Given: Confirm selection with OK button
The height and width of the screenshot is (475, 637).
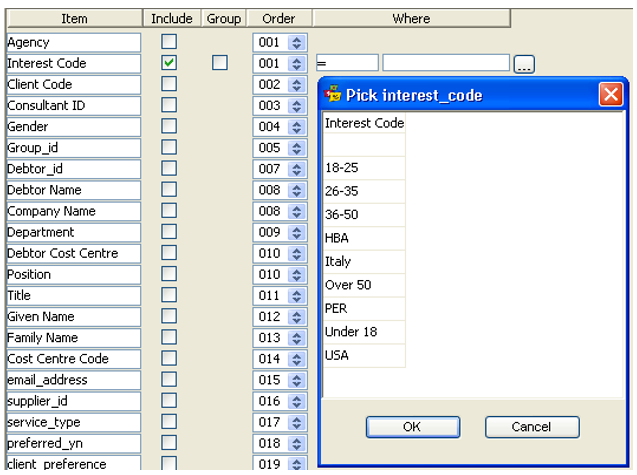Looking at the screenshot, I should [413, 427].
